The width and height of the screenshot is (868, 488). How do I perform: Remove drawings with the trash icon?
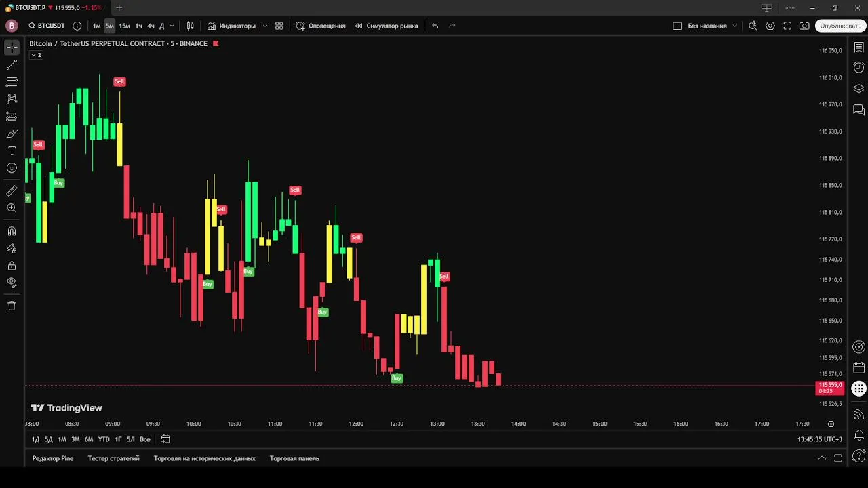coord(12,306)
